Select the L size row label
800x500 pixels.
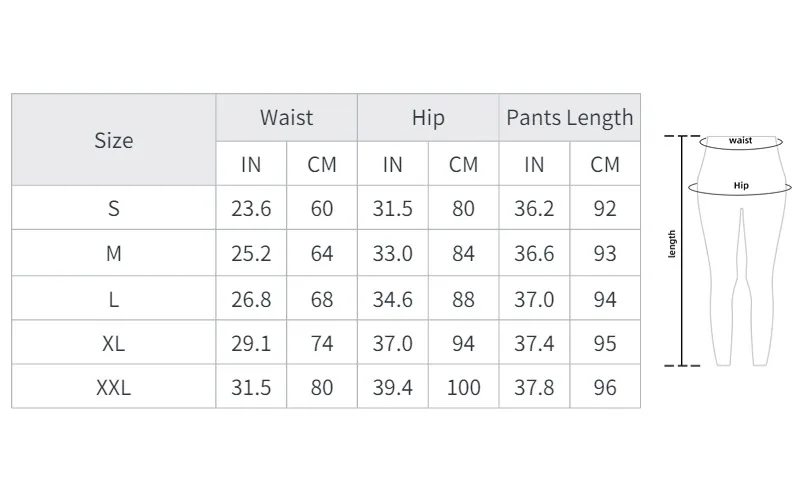coord(113,299)
